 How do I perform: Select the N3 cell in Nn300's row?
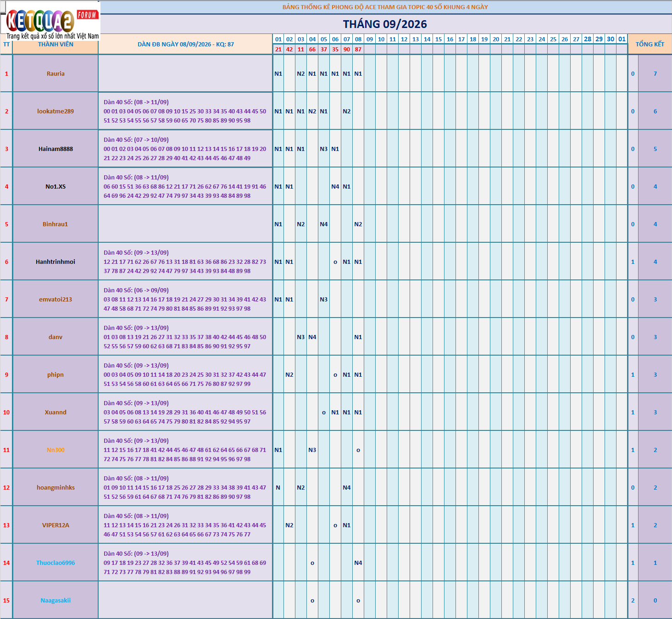point(312,450)
